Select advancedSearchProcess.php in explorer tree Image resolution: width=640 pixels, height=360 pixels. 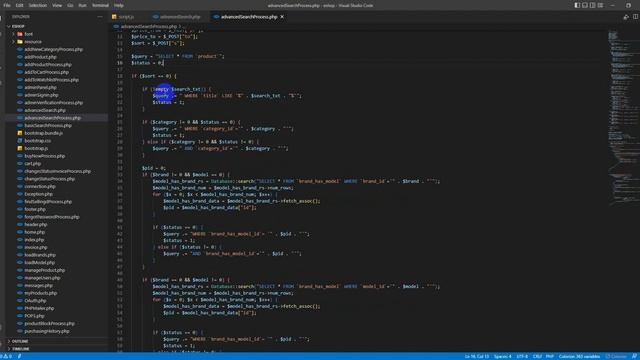(52, 118)
